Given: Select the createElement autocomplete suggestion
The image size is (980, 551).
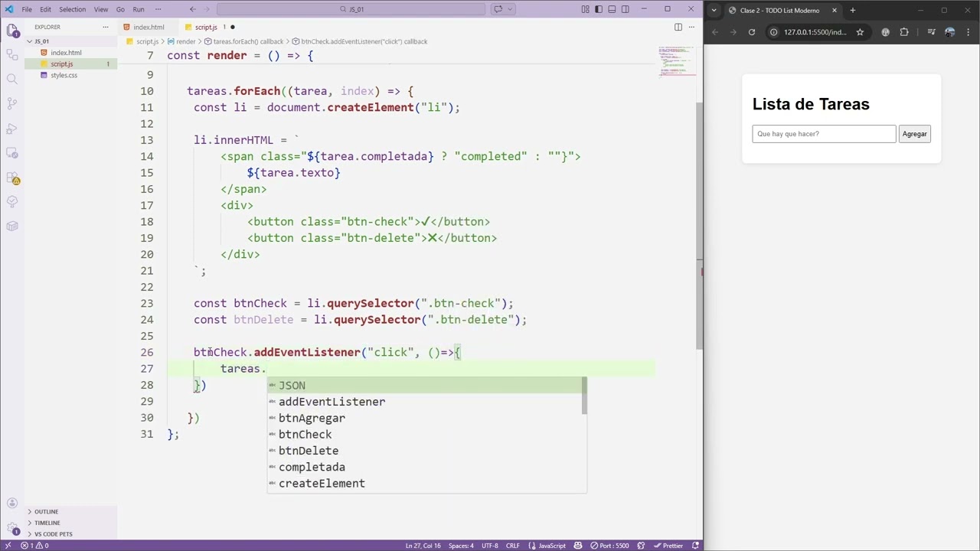Looking at the screenshot, I should (426, 484).
